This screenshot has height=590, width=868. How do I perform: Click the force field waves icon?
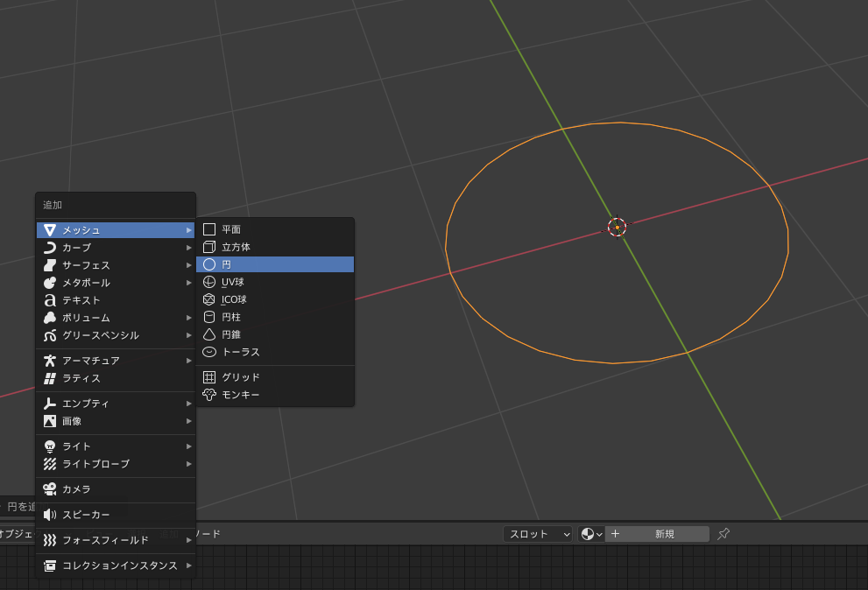click(x=50, y=540)
